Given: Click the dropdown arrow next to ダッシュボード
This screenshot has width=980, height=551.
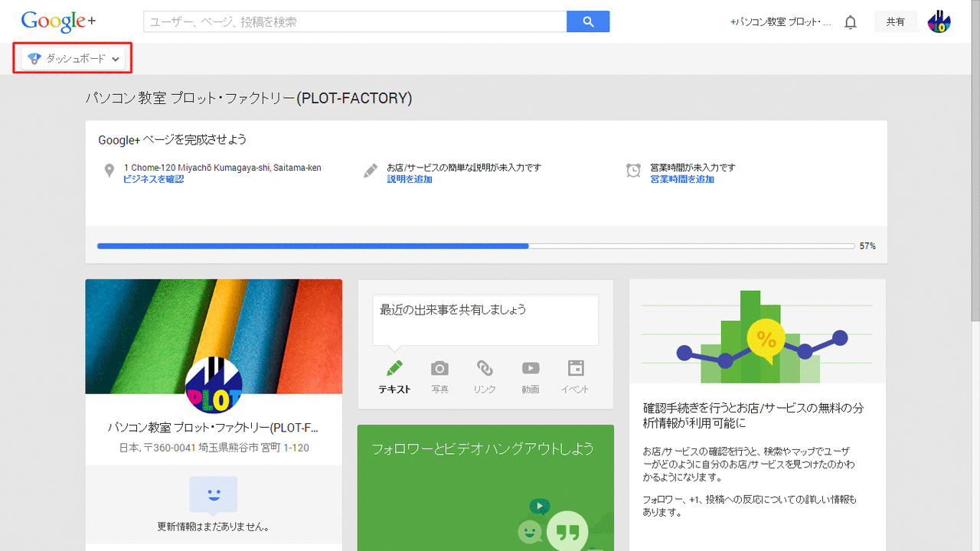Looking at the screenshot, I should 115,59.
